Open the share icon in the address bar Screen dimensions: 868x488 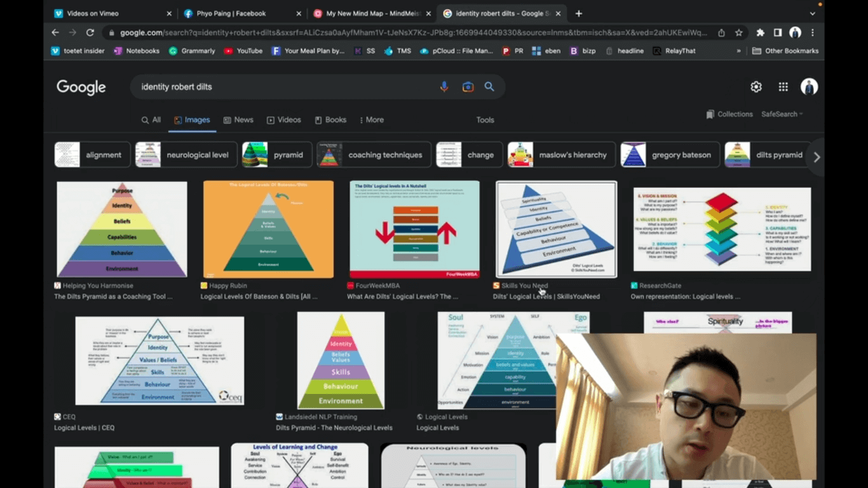click(721, 32)
